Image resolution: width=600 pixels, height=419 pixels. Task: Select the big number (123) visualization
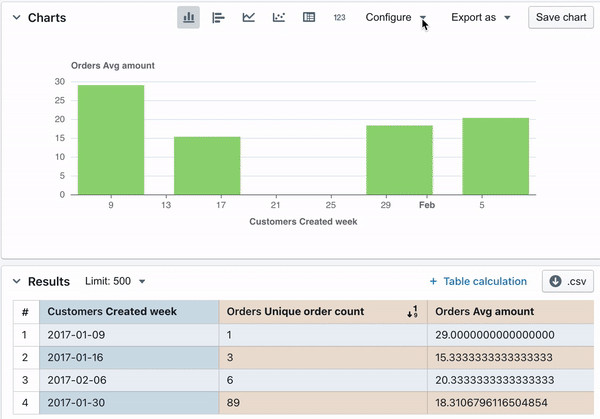(x=339, y=18)
